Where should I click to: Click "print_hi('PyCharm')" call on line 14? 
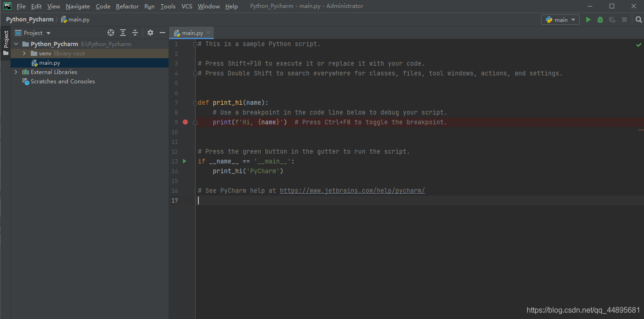coord(248,171)
